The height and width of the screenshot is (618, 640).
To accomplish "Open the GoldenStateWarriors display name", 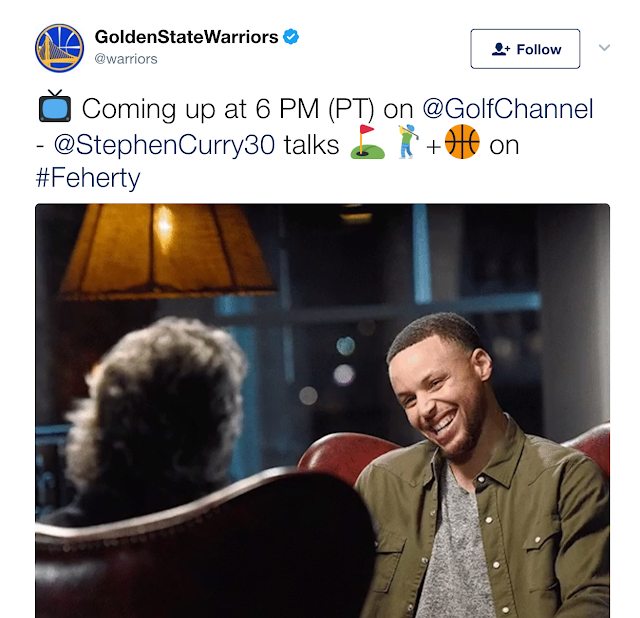I will pos(187,37).
